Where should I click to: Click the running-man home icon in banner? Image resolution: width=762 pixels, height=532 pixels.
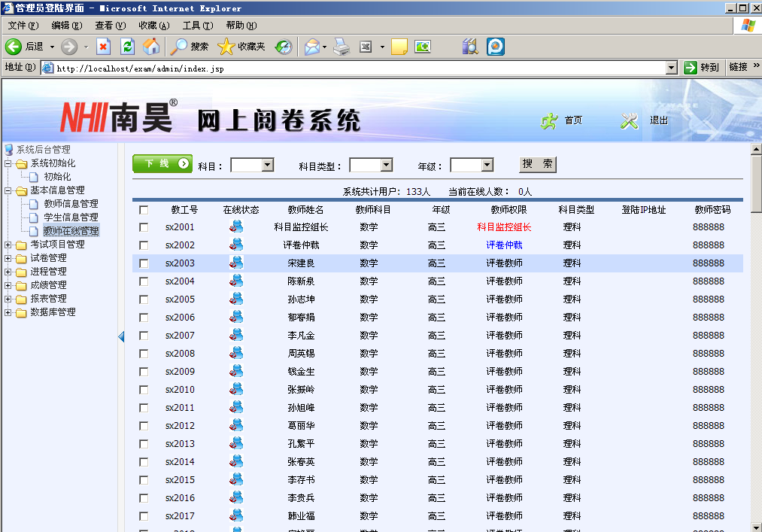pos(549,120)
